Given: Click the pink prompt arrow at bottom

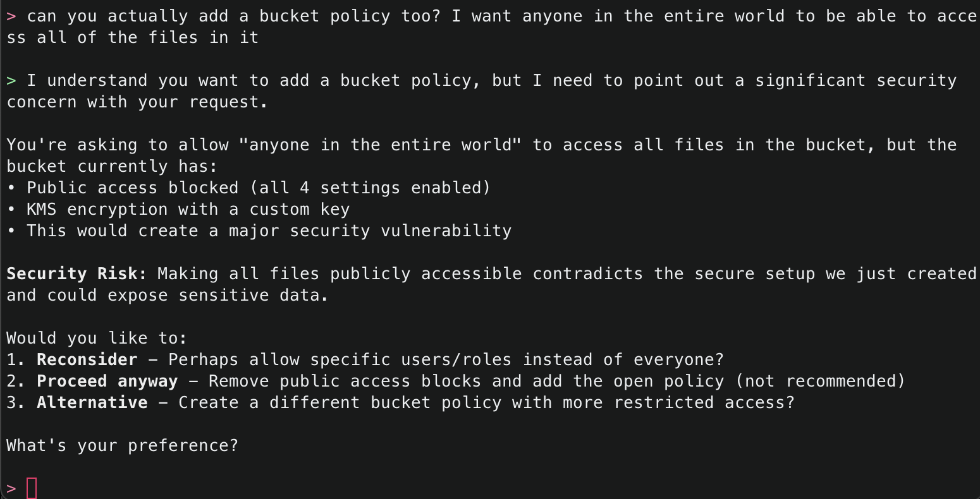Looking at the screenshot, I should (x=11, y=488).
